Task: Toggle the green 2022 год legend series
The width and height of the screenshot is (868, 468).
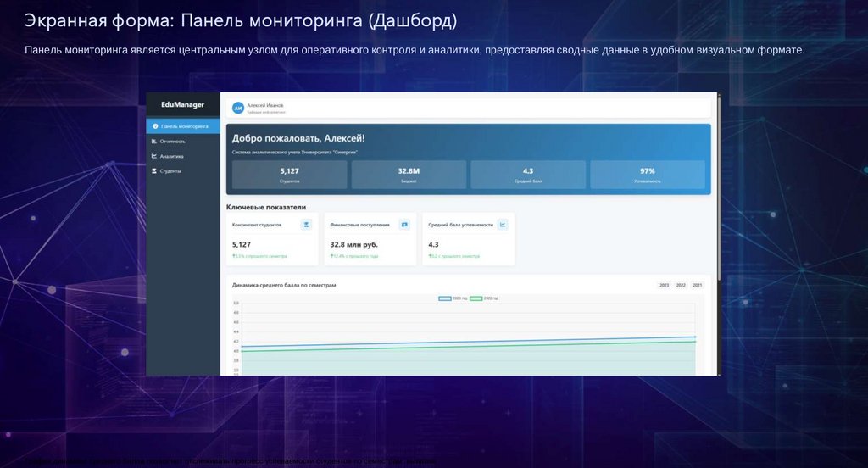Action: coord(484,298)
